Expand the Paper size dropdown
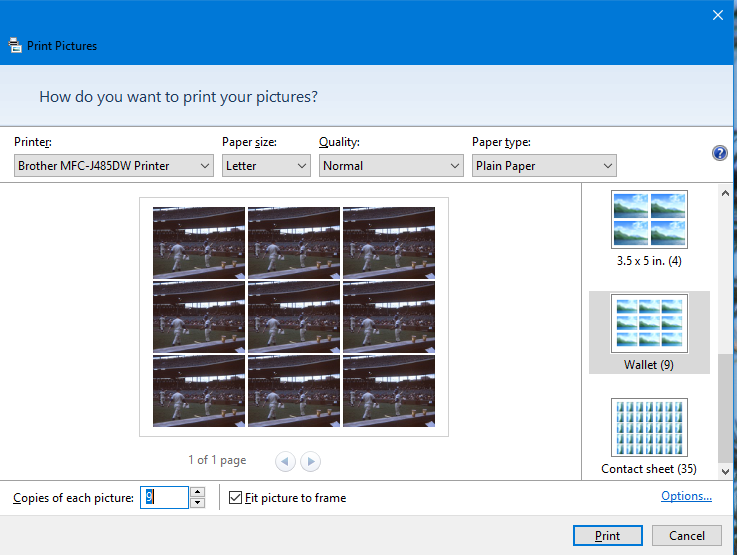737x555 pixels. click(266, 166)
